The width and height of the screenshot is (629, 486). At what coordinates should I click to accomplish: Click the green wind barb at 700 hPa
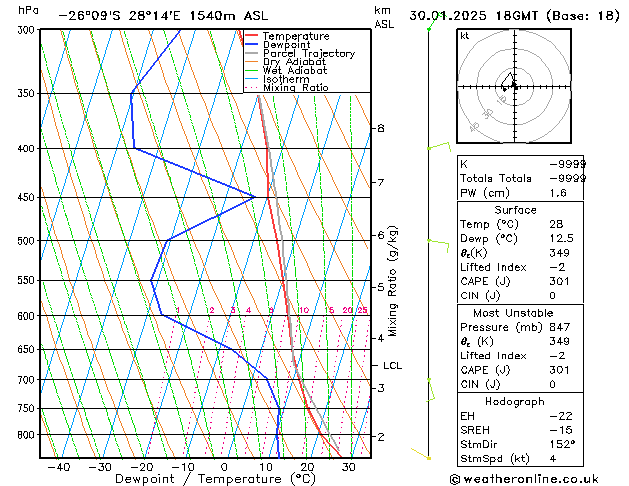430,389
